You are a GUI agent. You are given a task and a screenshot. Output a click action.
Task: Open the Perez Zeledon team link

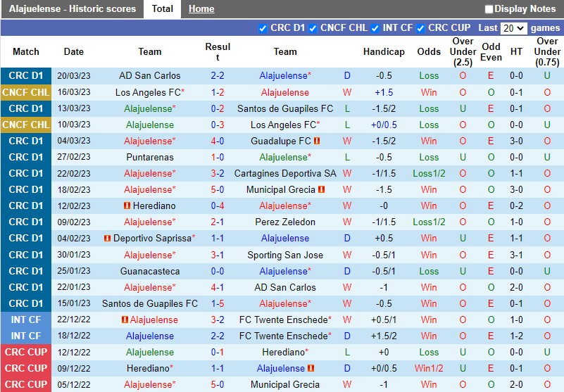click(x=285, y=222)
